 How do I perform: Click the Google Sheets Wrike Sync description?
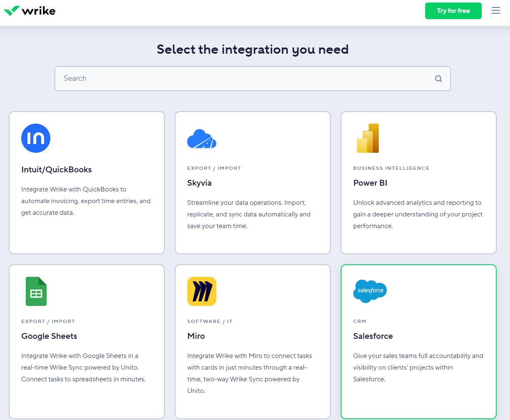[84, 368]
